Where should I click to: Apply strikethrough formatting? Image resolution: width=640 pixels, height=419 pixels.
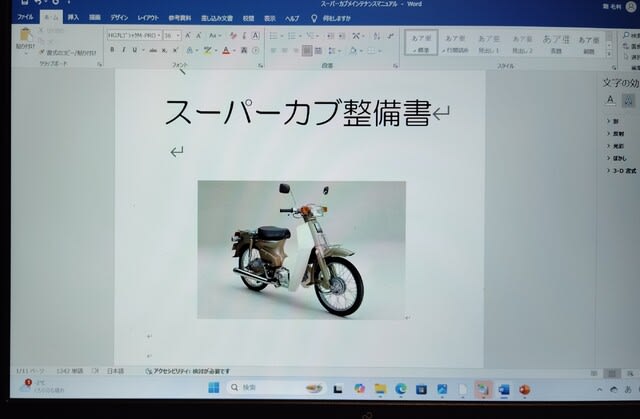click(153, 51)
